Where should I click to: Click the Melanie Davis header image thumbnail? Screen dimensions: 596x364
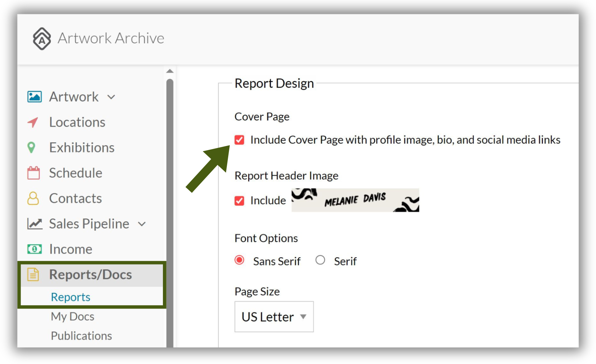(355, 200)
